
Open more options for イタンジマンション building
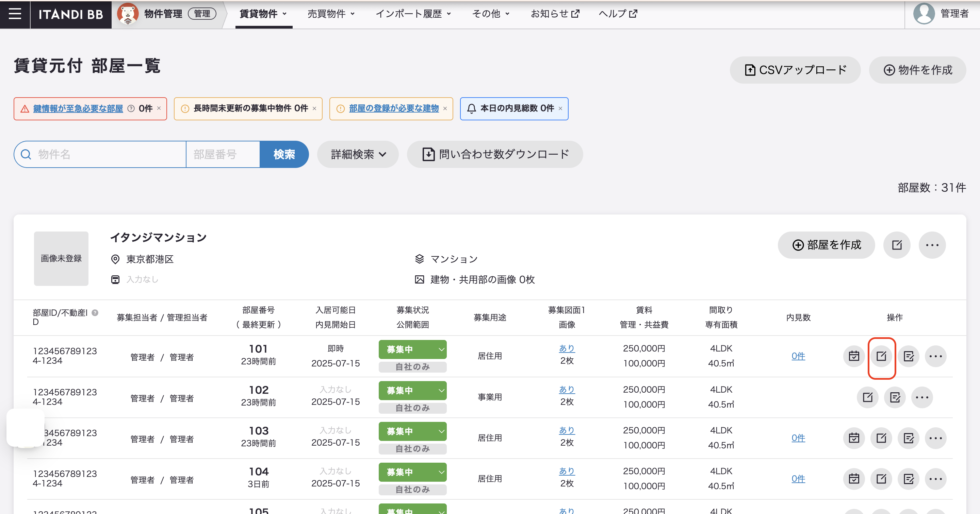932,245
